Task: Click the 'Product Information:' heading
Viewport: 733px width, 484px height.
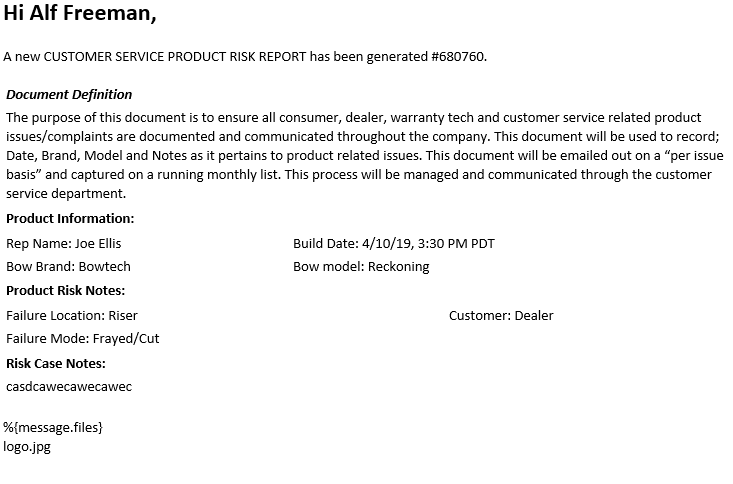Action: click(70, 218)
